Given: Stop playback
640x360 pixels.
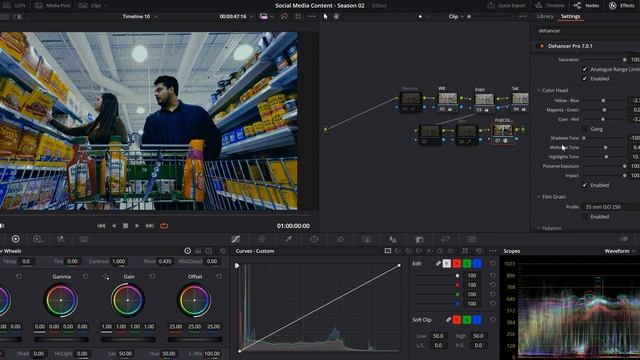Looking at the screenshot, I should click(x=125, y=226).
